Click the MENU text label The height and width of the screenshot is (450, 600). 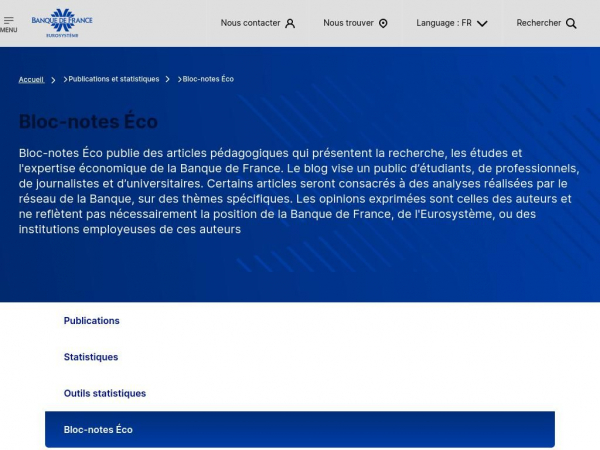point(8,30)
